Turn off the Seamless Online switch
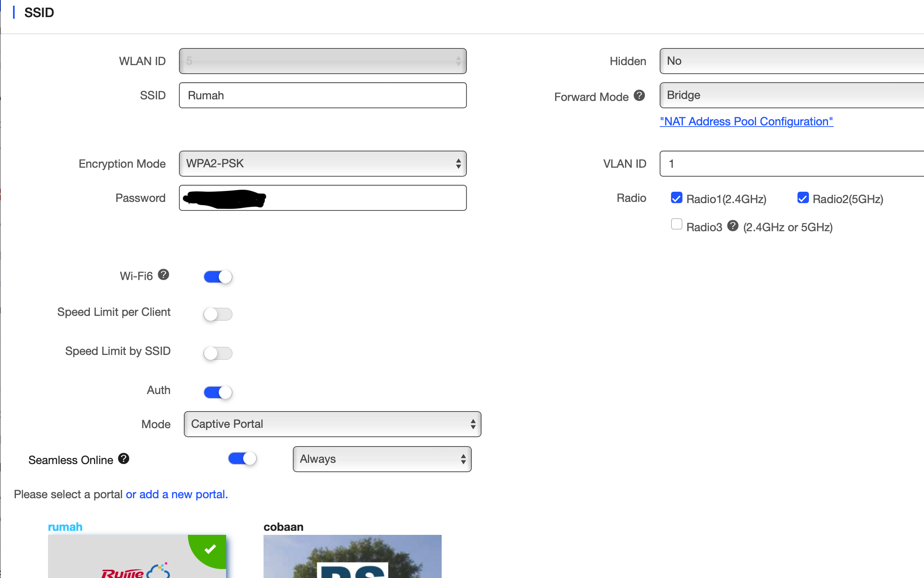 point(242,458)
